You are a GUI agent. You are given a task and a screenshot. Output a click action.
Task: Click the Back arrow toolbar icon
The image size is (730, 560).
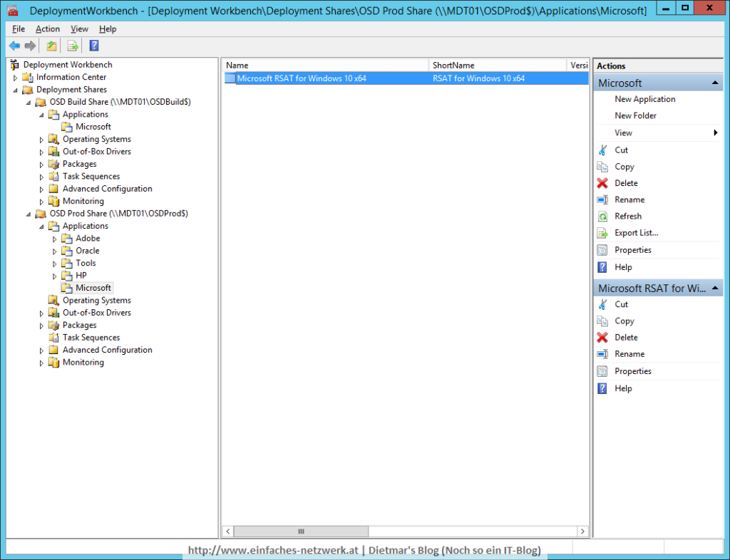pyautogui.click(x=14, y=46)
